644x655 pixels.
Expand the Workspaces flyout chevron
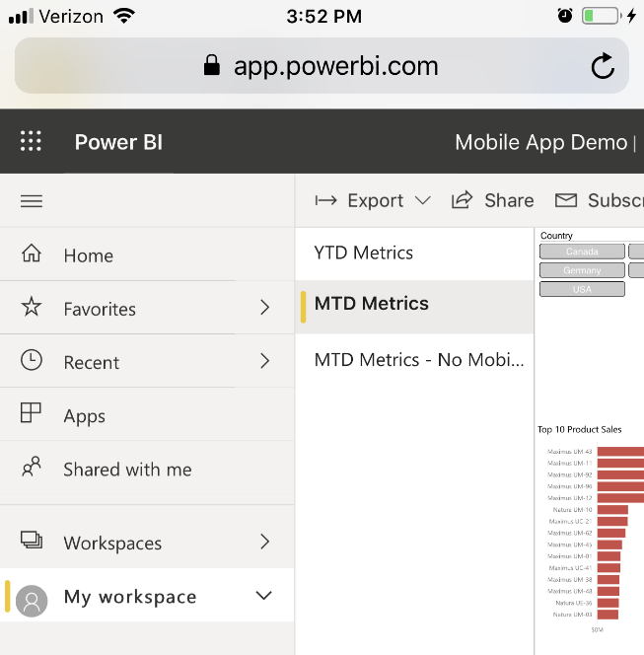pyautogui.click(x=264, y=542)
